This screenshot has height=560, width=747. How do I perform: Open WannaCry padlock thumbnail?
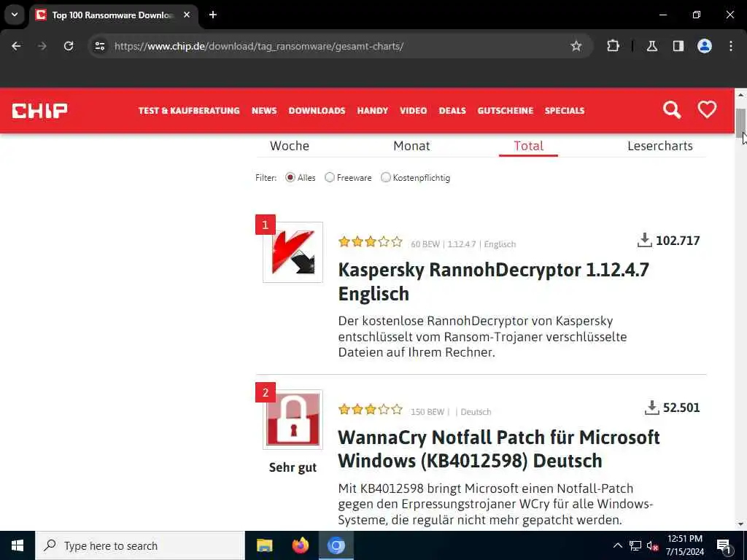click(x=293, y=419)
